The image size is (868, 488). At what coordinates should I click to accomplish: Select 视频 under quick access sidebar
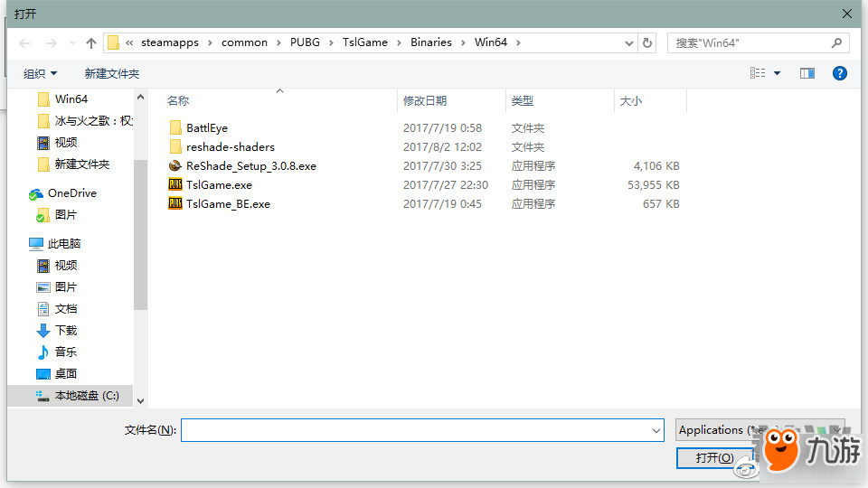pyautogui.click(x=58, y=143)
